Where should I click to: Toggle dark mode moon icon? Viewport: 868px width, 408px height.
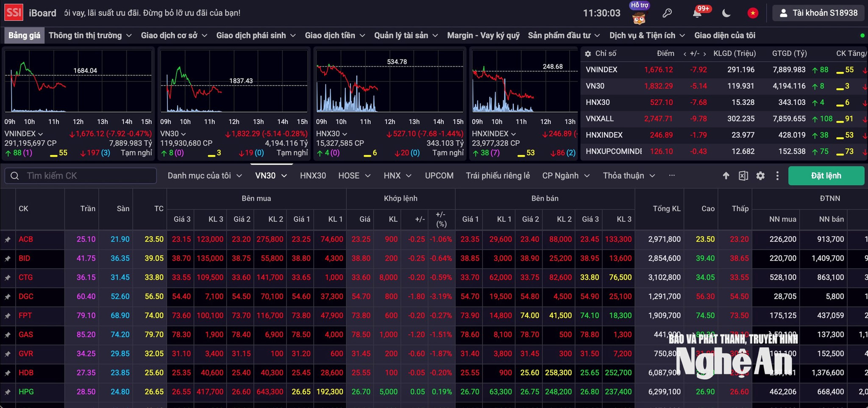pos(726,13)
